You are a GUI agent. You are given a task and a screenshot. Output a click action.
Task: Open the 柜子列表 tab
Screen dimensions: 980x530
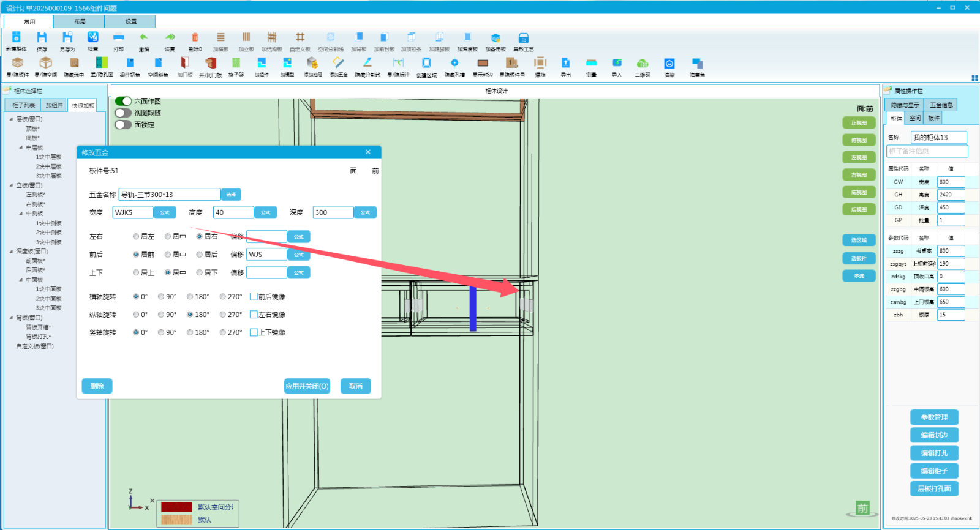click(24, 105)
